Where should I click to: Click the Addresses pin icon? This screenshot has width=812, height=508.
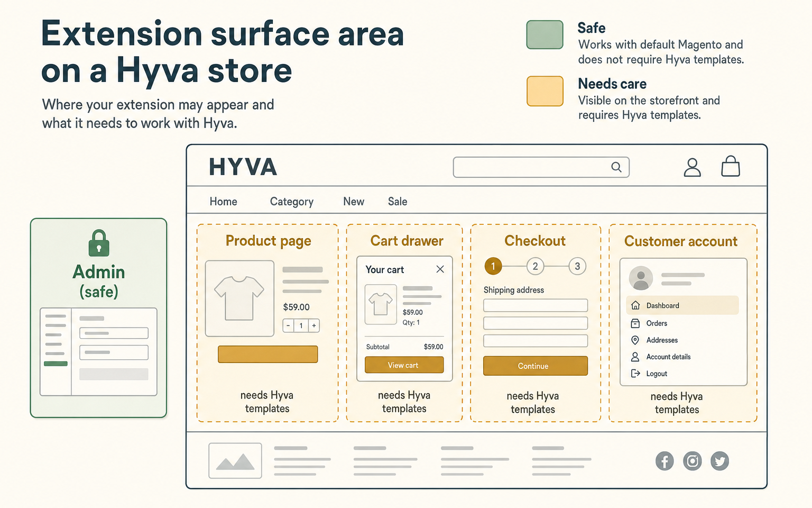coord(635,340)
